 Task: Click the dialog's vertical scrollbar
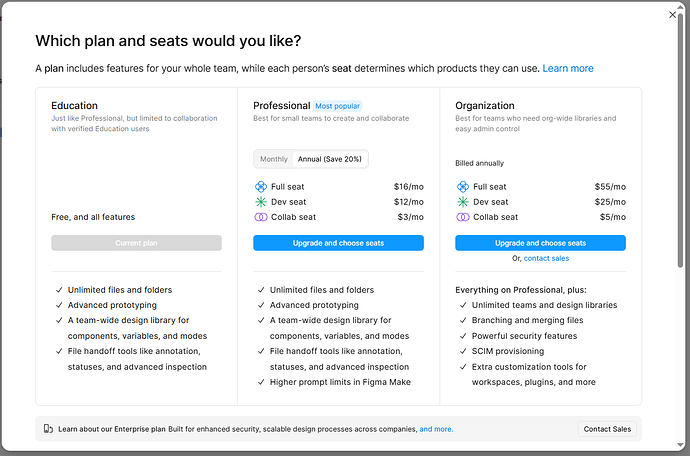click(x=681, y=141)
